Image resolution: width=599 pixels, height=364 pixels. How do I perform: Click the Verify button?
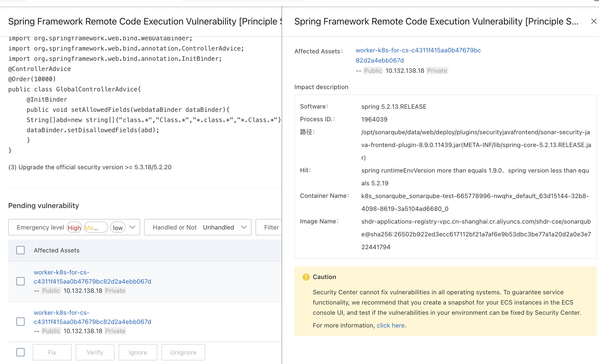(x=95, y=352)
